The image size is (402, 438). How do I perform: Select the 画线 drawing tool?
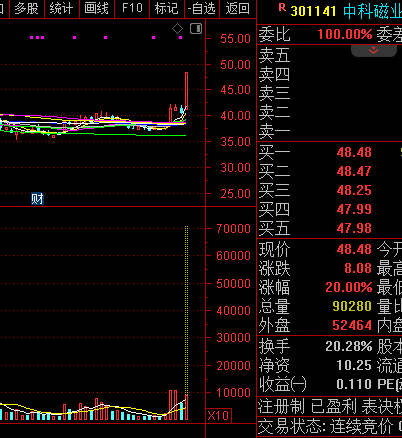(96, 8)
